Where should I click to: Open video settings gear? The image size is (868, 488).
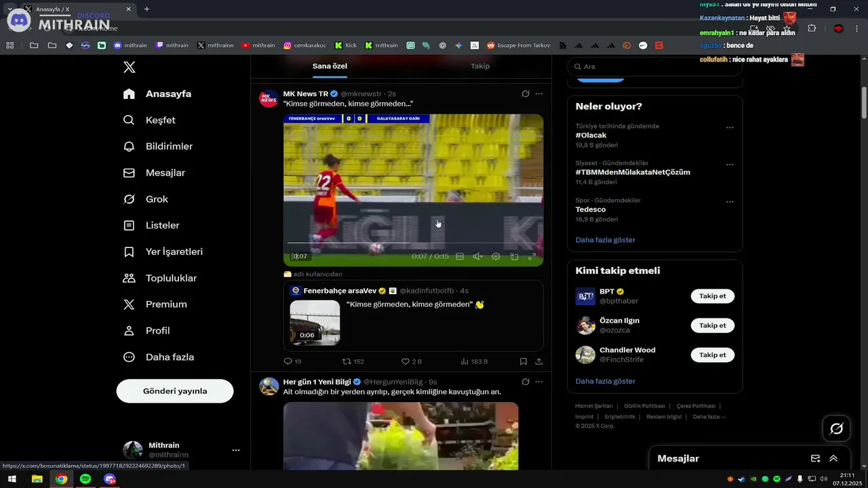pyautogui.click(x=496, y=256)
